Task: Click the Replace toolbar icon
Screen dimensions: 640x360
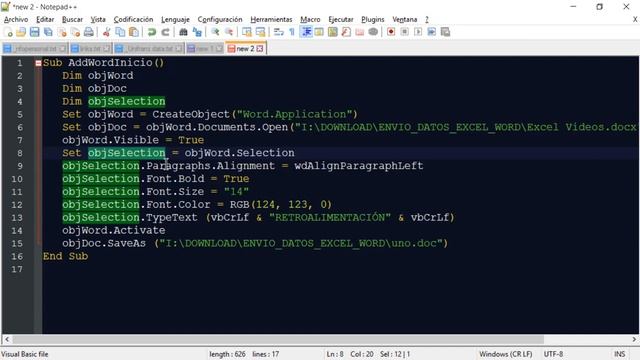Action: (x=197, y=32)
